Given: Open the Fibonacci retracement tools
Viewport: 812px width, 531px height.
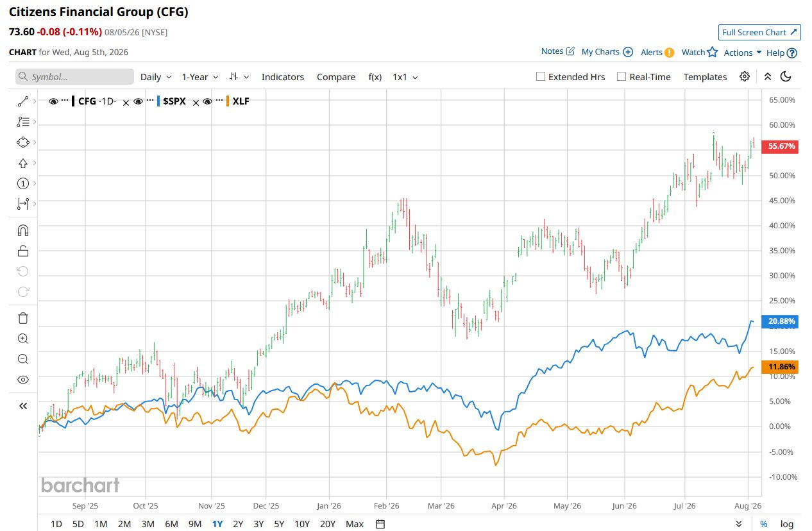Looking at the screenshot, I should [23, 122].
